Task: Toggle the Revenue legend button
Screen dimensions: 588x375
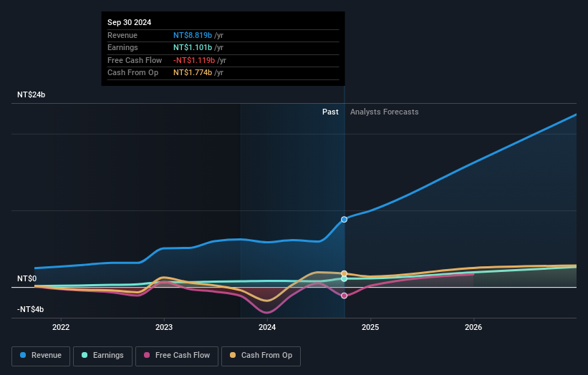Action: (41, 356)
